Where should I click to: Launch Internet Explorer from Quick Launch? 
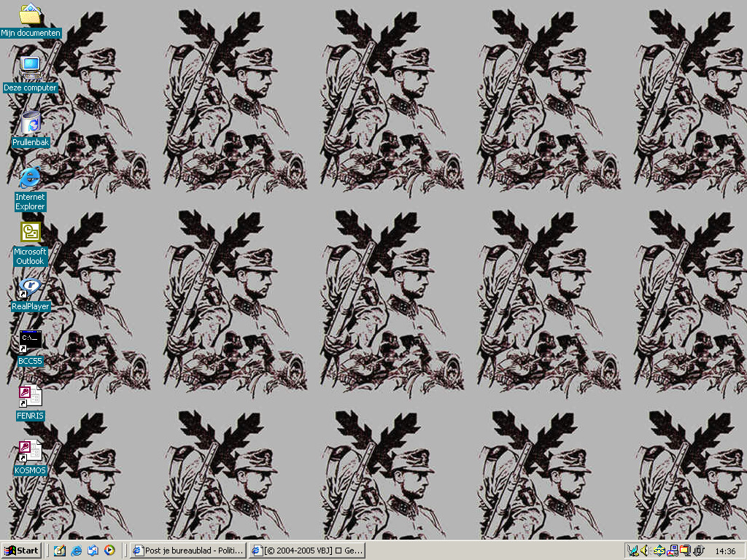(76, 551)
